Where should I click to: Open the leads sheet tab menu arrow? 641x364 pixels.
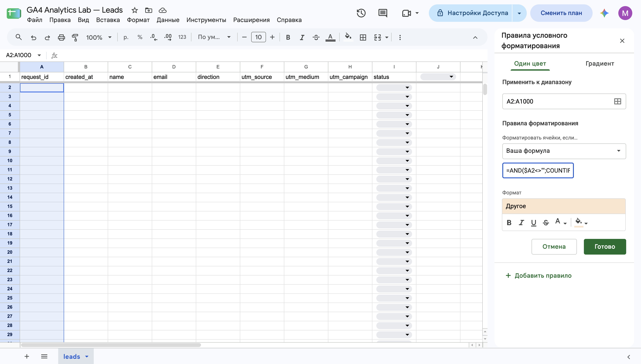coord(87,357)
